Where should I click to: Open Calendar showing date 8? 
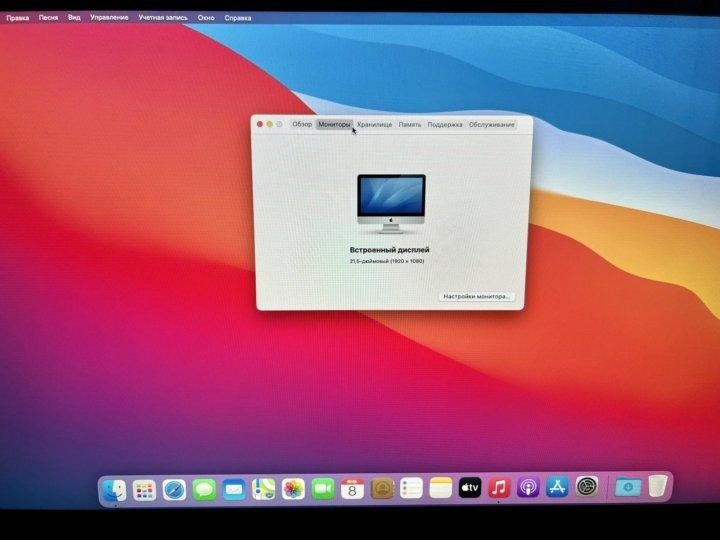(x=352, y=489)
